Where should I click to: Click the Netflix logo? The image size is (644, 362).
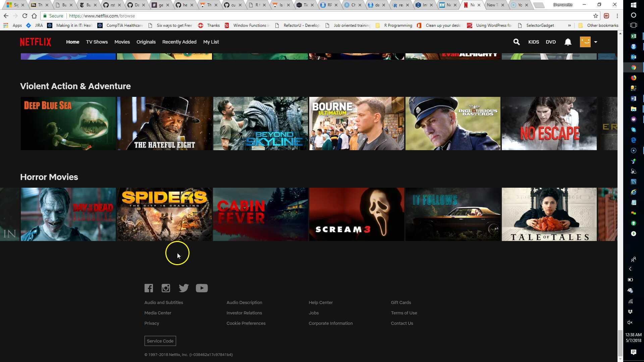(36, 42)
